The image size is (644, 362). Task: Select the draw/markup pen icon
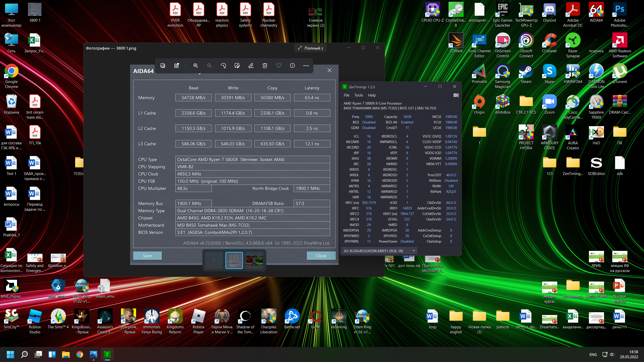[x=251, y=66]
